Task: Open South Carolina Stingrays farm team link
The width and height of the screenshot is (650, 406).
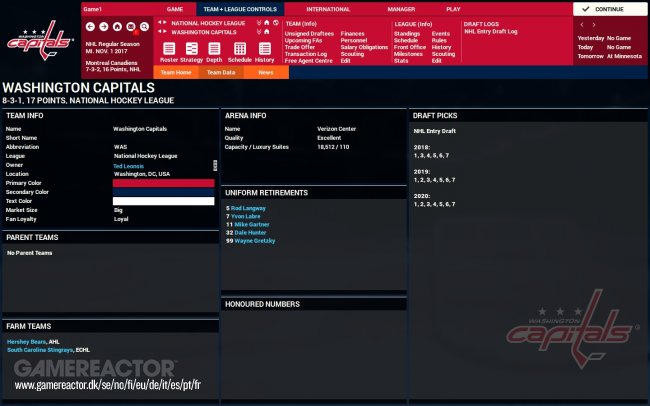Action: pos(40,350)
